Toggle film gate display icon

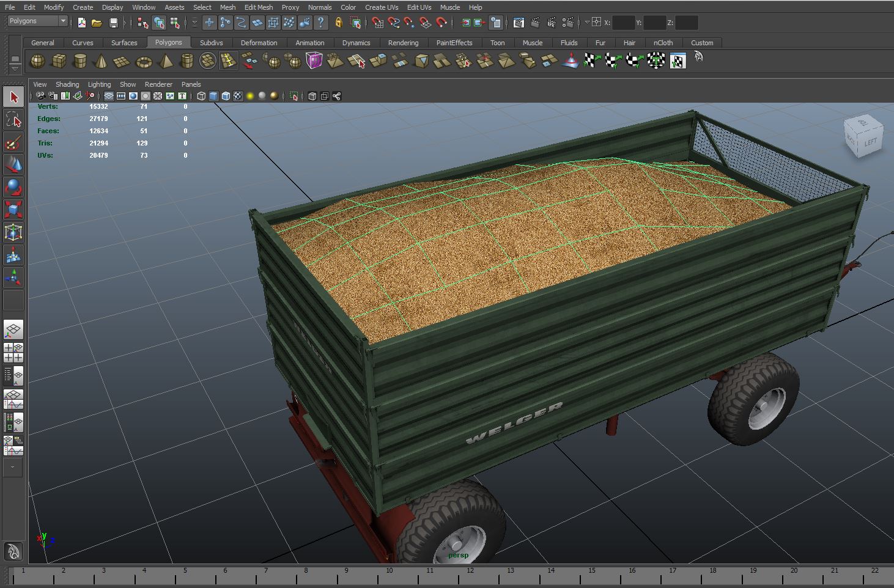click(121, 96)
